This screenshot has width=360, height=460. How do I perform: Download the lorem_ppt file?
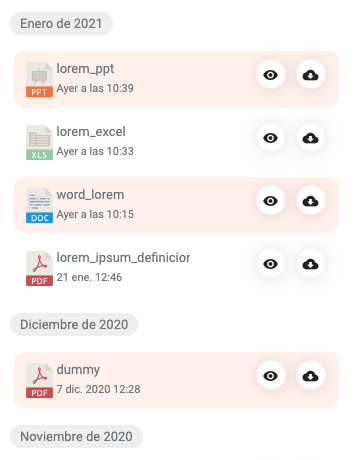[x=311, y=75]
